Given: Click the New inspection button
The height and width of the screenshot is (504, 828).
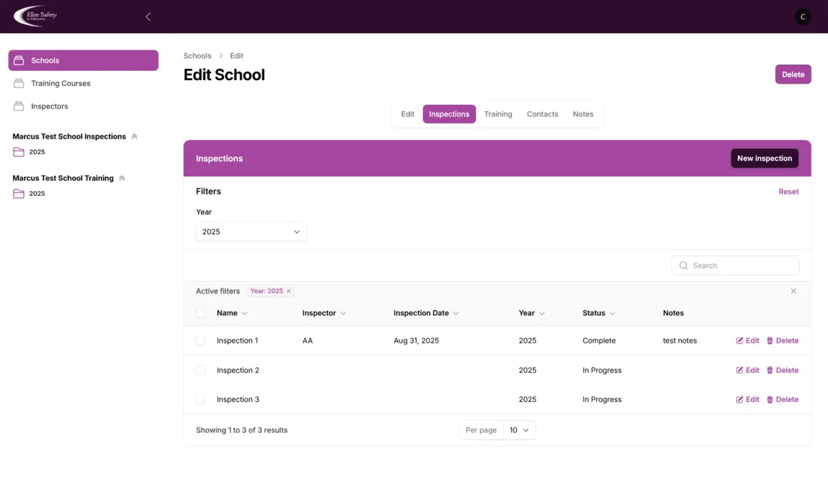Looking at the screenshot, I should (x=765, y=158).
